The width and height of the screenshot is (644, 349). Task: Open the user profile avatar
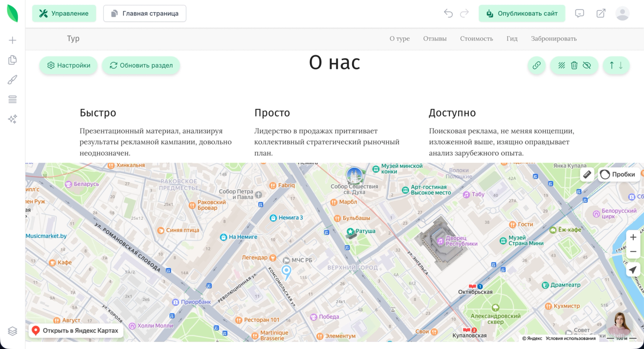tap(622, 14)
